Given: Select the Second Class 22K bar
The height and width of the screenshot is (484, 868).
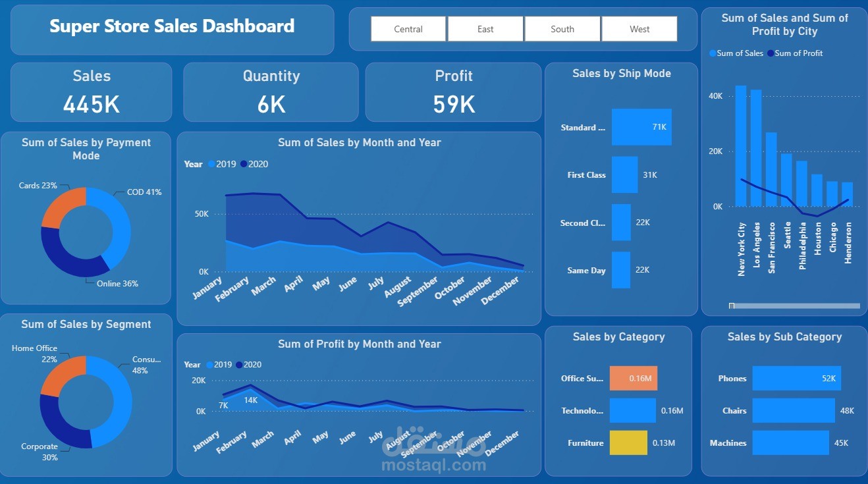Looking at the screenshot, I should [621, 223].
